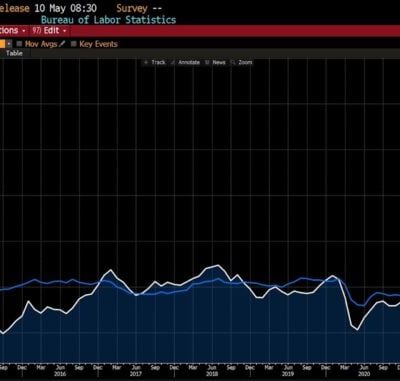The image size is (400, 381).
Task: Click the Bureau of Labor Statistics source
Action: 108,20
